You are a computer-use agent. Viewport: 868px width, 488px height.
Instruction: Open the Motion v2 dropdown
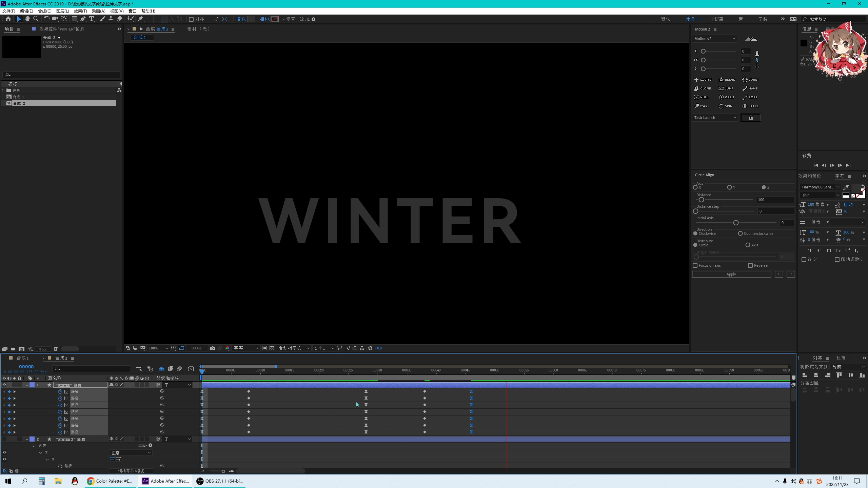[714, 39]
